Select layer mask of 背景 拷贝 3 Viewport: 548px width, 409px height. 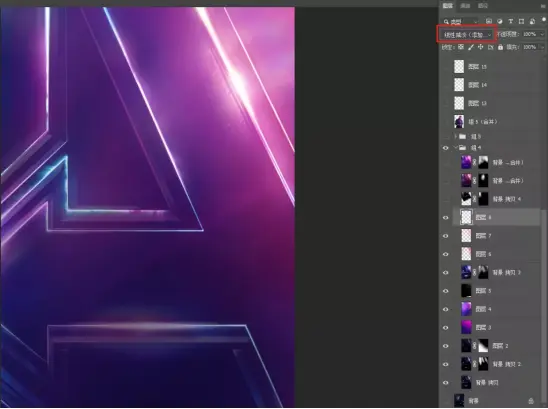tap(483, 272)
